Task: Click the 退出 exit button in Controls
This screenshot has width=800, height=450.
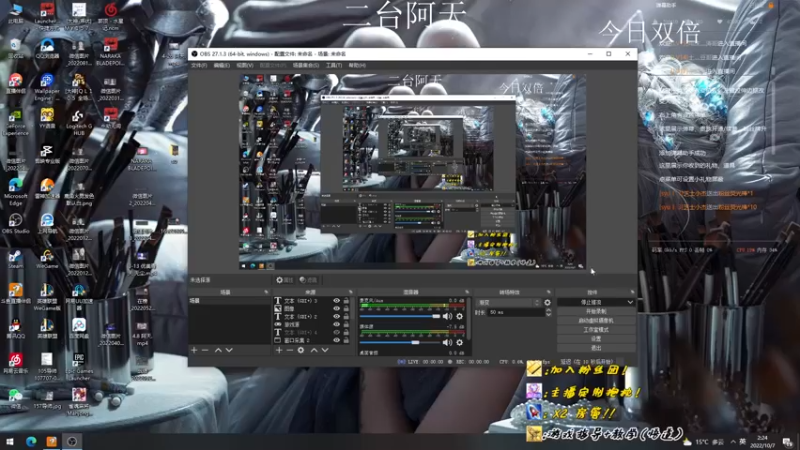Action: pyautogui.click(x=596, y=348)
